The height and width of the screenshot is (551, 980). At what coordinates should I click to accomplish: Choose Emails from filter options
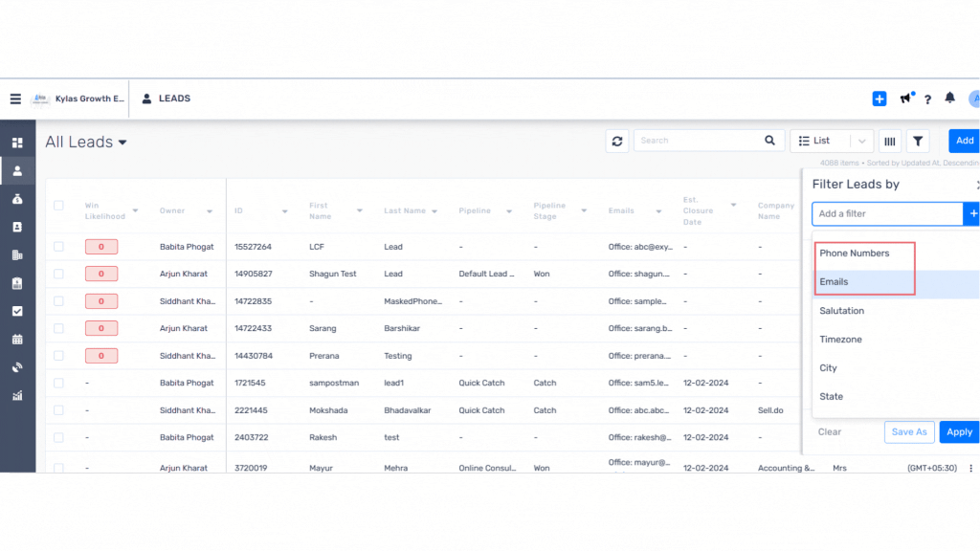coord(834,282)
